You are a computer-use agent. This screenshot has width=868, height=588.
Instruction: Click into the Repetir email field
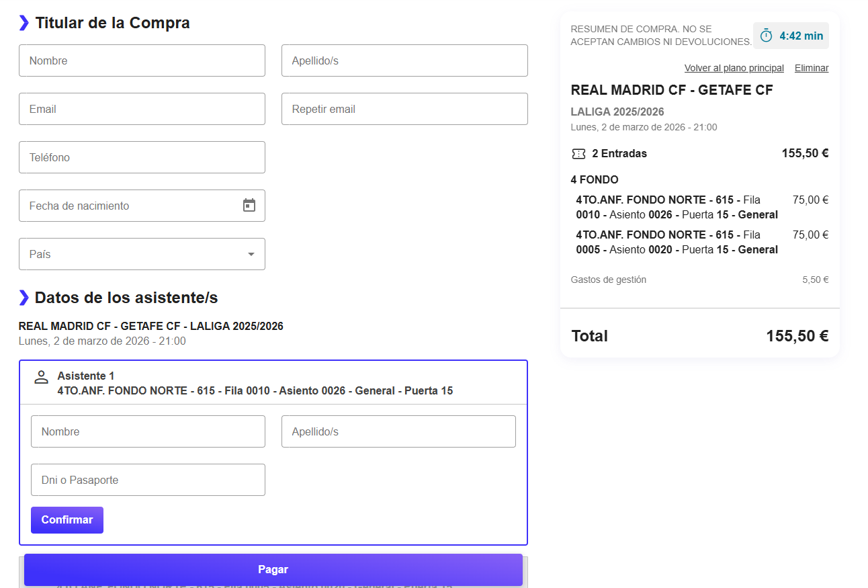(404, 109)
